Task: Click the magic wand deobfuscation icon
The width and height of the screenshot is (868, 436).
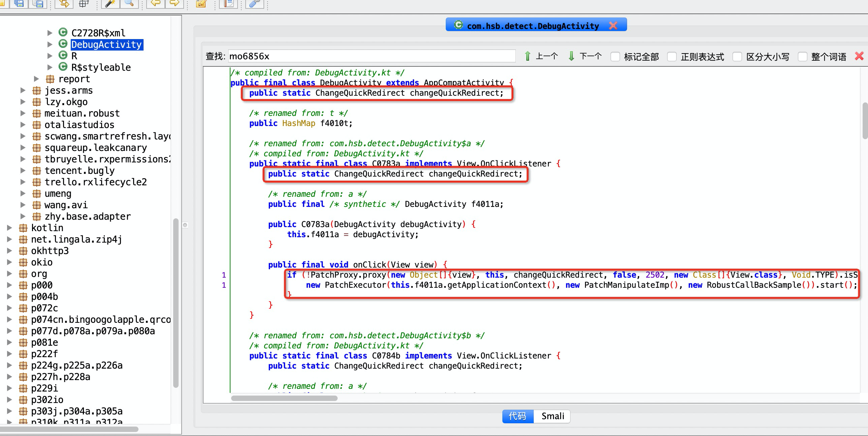Action: [110, 3]
